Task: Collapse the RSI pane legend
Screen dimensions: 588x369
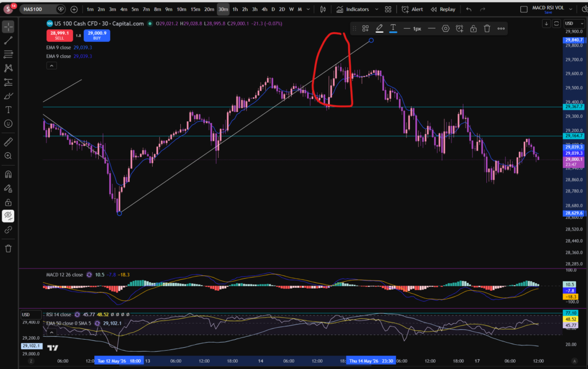Action: pyautogui.click(x=52, y=332)
